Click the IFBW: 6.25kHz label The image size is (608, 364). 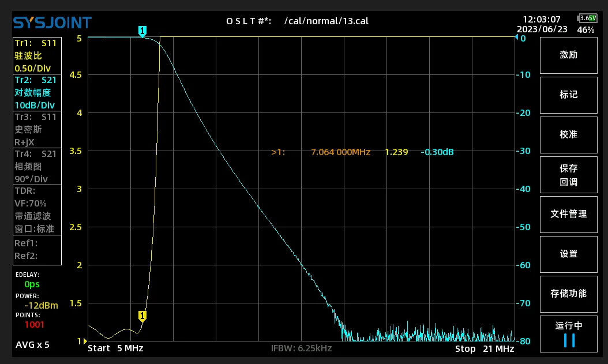[x=301, y=348]
